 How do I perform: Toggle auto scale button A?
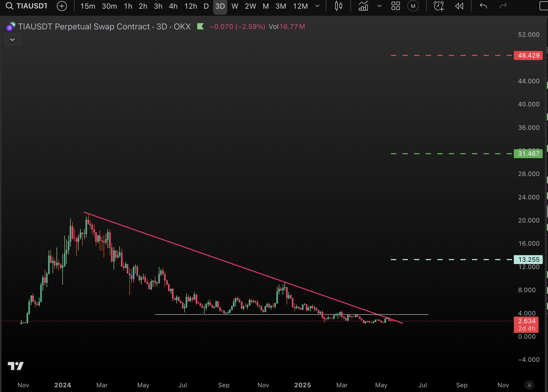click(529, 385)
